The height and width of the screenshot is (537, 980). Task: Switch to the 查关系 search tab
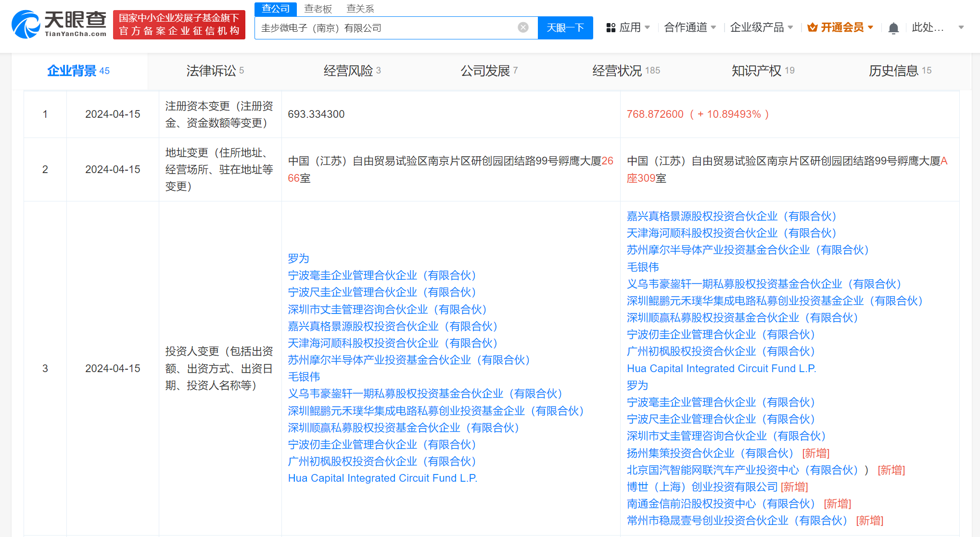[x=360, y=9]
